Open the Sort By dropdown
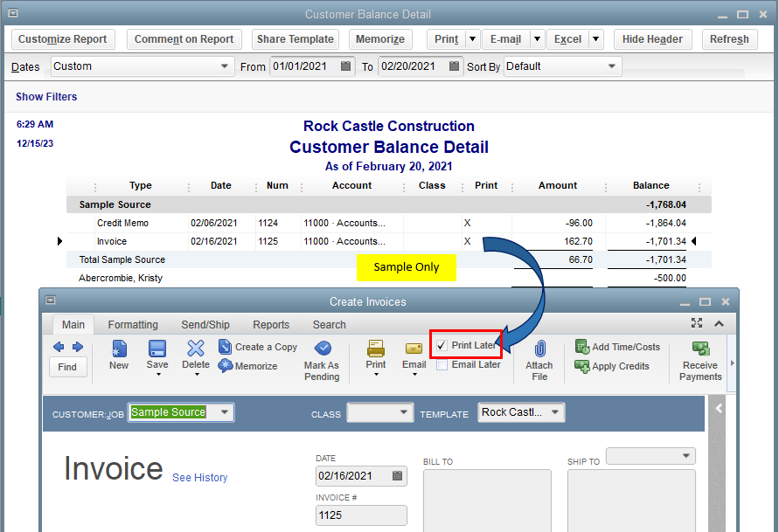The width and height of the screenshot is (779, 532). coord(612,66)
